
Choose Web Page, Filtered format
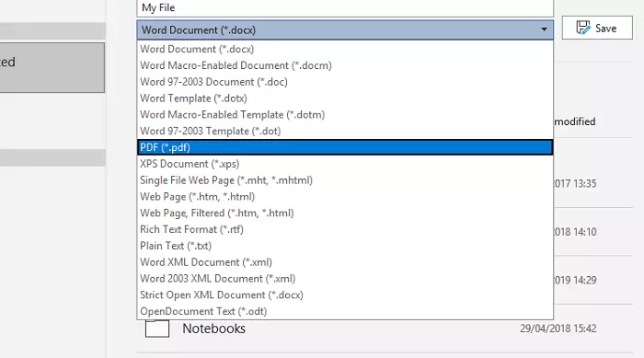345,213
